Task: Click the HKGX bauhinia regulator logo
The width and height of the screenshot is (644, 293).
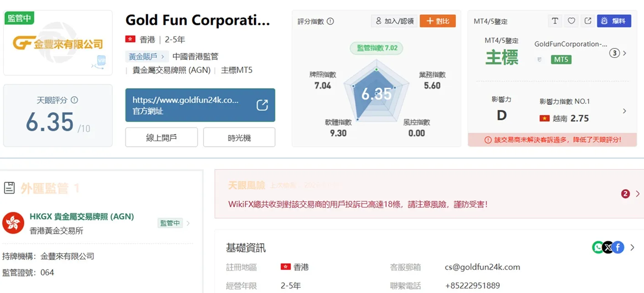Action: [13, 223]
